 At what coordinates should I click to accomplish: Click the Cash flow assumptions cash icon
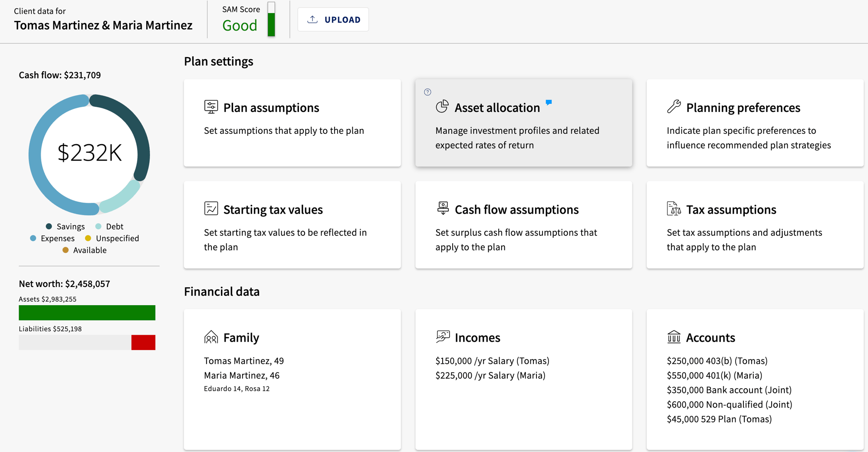point(442,208)
